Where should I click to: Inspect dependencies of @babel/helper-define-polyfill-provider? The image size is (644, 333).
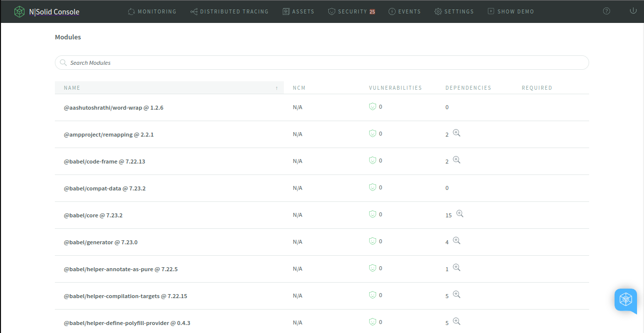click(x=456, y=322)
